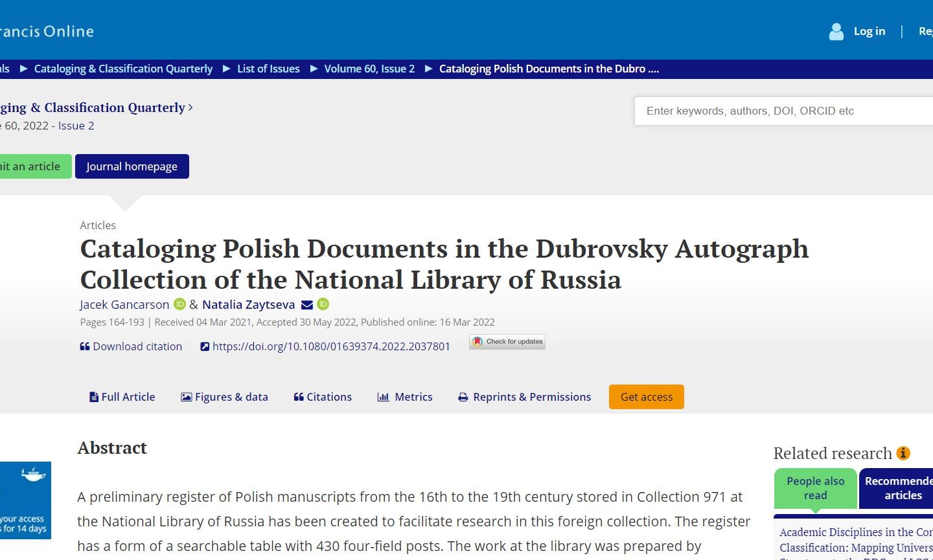Click the quote icon on Citations tab

tap(299, 397)
